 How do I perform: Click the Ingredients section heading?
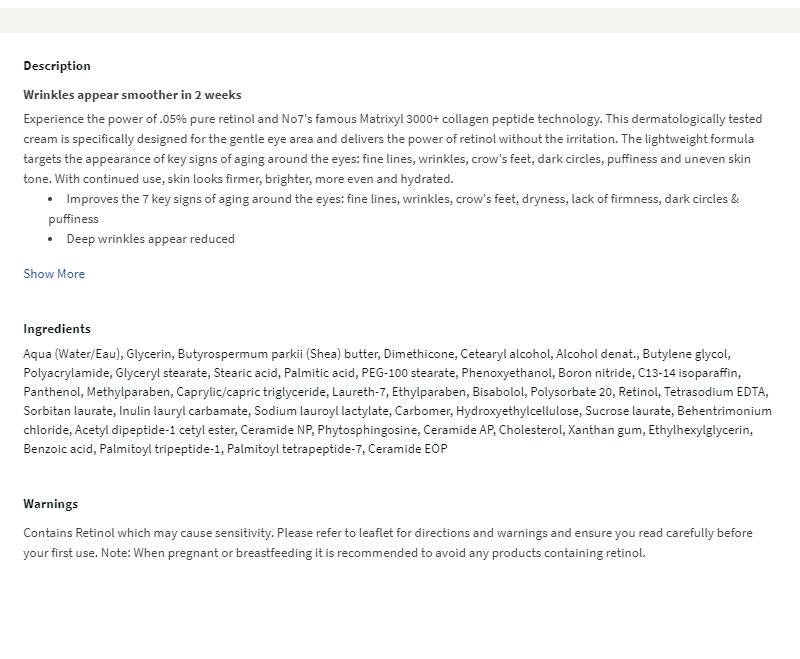(x=57, y=329)
